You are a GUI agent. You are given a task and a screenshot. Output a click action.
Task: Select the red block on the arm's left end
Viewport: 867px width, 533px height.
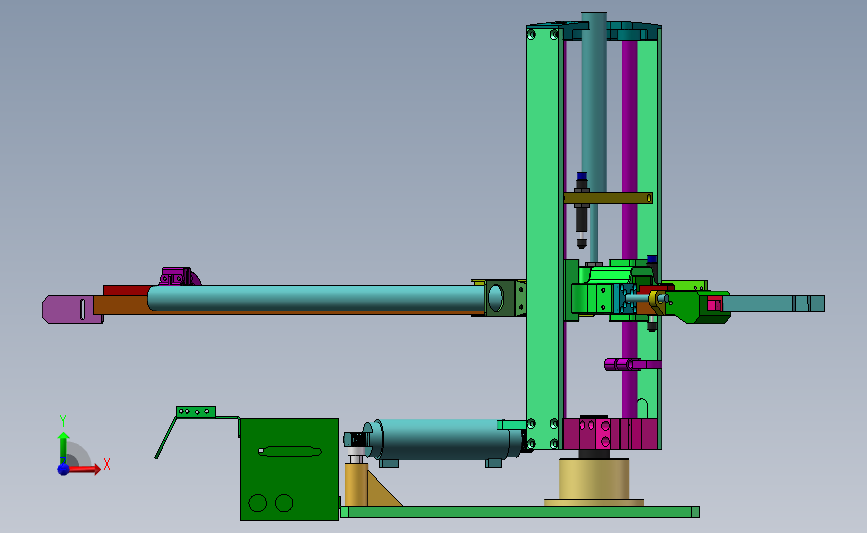tap(126, 290)
